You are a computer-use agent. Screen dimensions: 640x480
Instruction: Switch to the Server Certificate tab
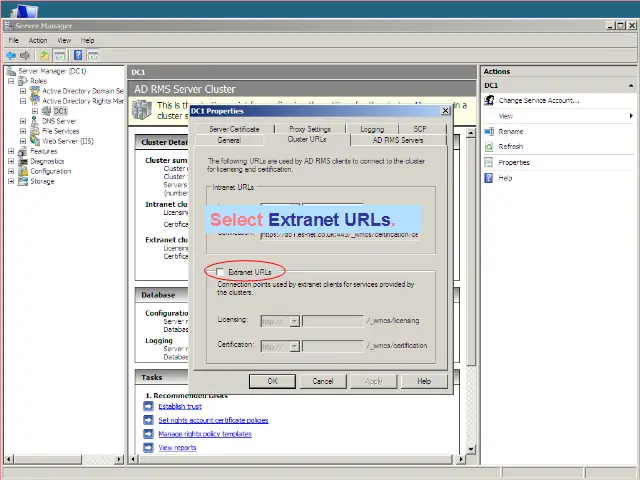pos(234,129)
